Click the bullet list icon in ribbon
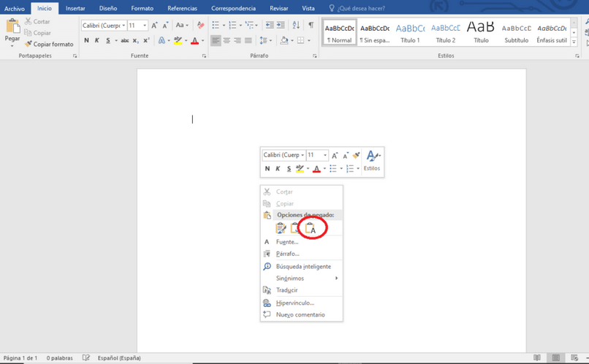The width and height of the screenshot is (589, 364). coord(216,25)
